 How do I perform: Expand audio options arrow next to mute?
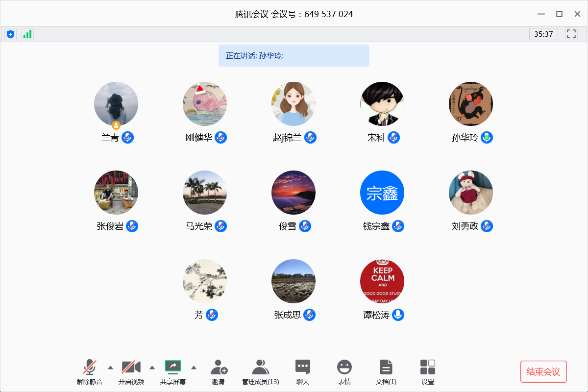(x=110, y=367)
